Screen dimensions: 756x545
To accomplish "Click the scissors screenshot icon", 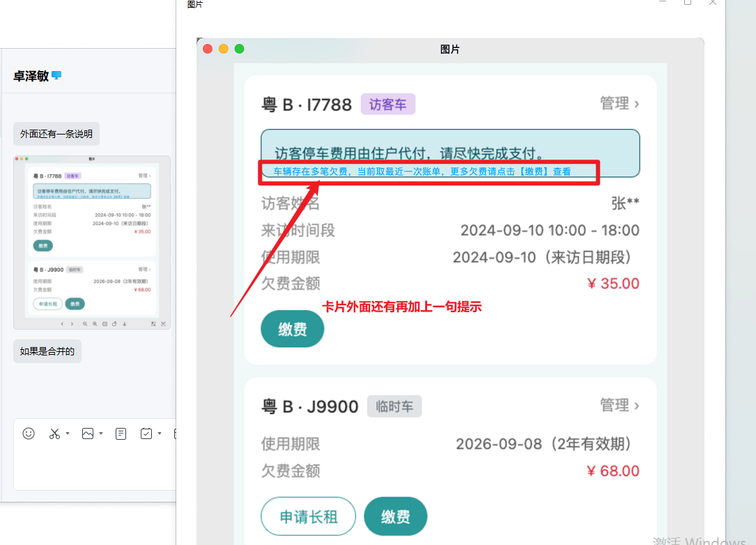I will pos(54,433).
